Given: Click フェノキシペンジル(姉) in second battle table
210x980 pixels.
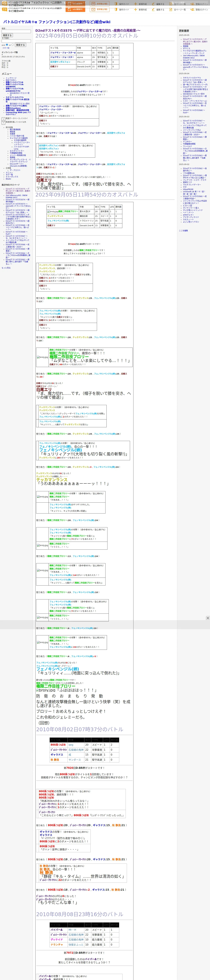Looking at the screenshot, I should pyautogui.click(x=58, y=221).
